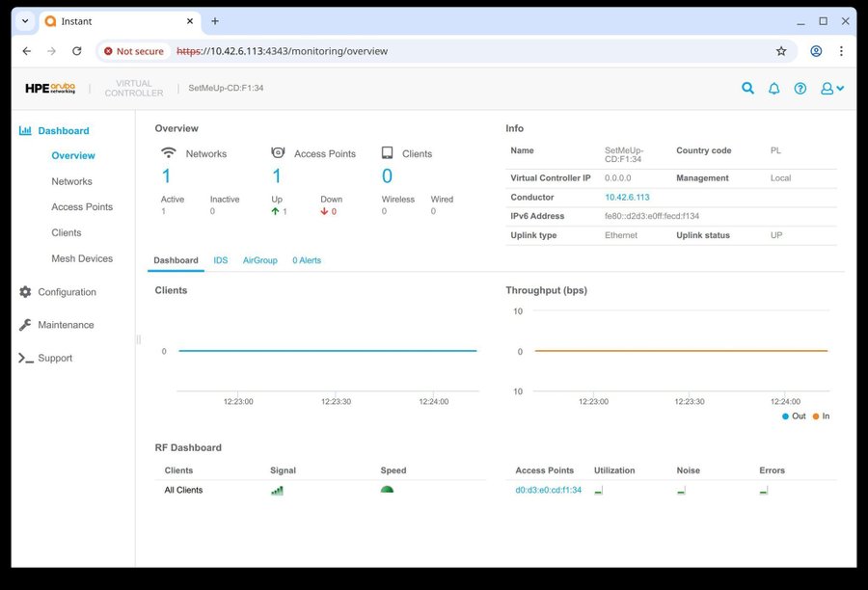
Task: Open access point d0:d3:e0:cd:f1:34 link
Action: 548,490
